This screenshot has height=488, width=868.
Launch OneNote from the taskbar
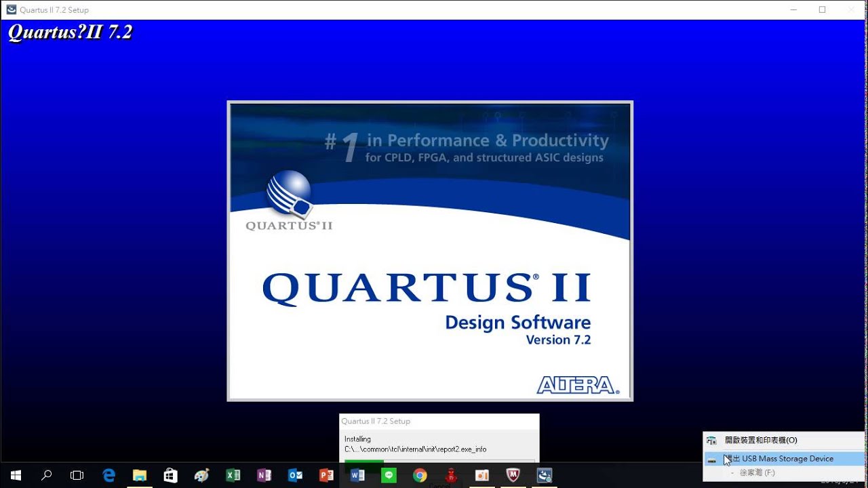[264, 476]
